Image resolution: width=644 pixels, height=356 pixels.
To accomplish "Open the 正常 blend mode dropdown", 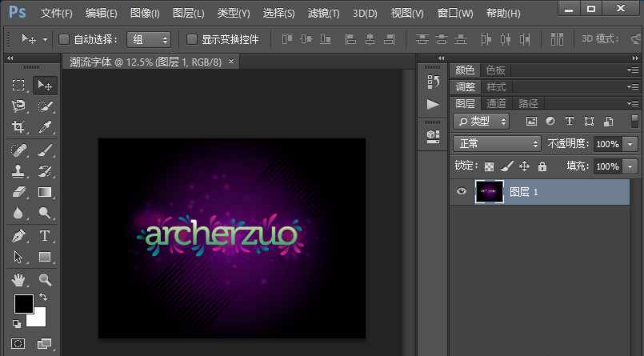I will point(498,143).
